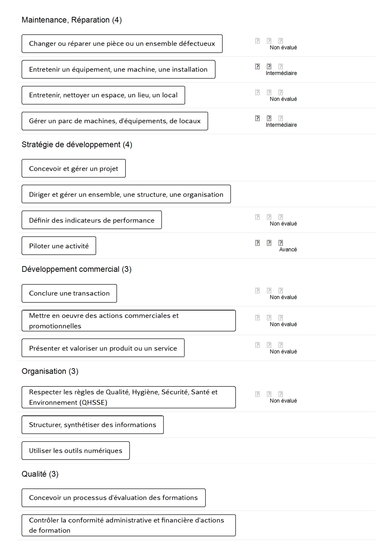
Task: Click second rating icon for "Définir des indicateurs de performance"
Action: click(269, 217)
